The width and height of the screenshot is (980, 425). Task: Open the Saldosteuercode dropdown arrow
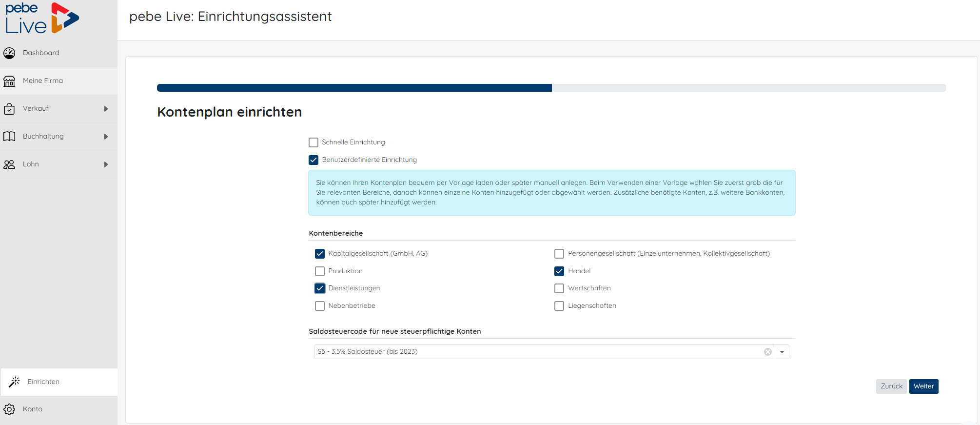point(782,352)
